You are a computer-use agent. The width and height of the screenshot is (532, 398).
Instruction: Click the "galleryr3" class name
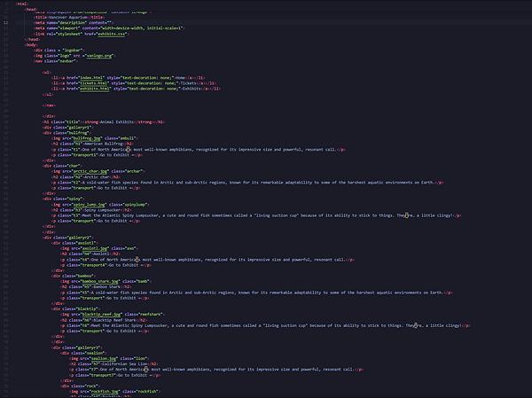88,347
